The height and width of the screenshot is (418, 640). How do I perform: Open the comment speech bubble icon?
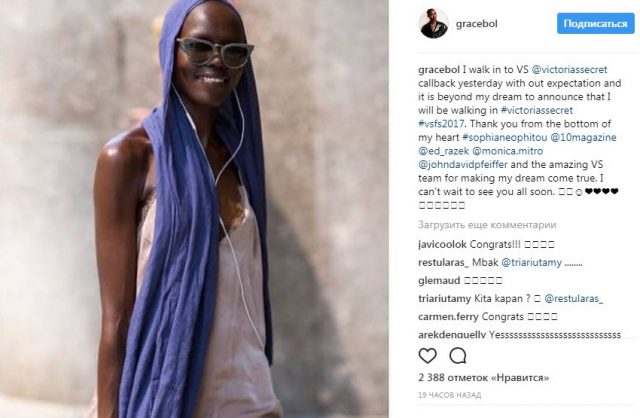458,356
